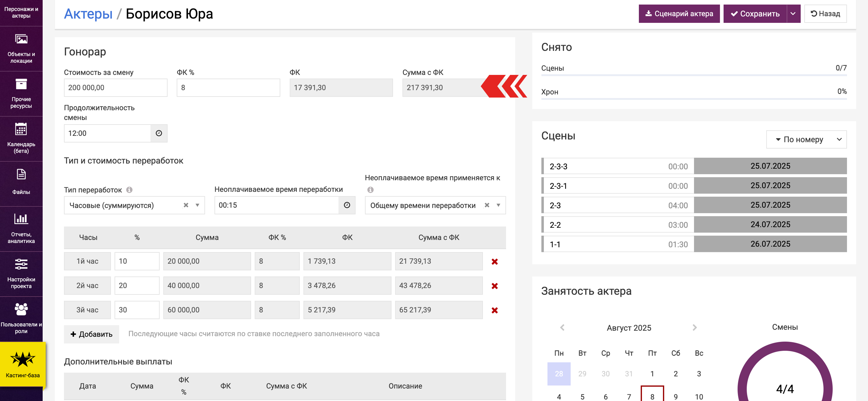Delete the 2й час overtime row
Viewport: 868px width, 401px height.
(x=494, y=286)
